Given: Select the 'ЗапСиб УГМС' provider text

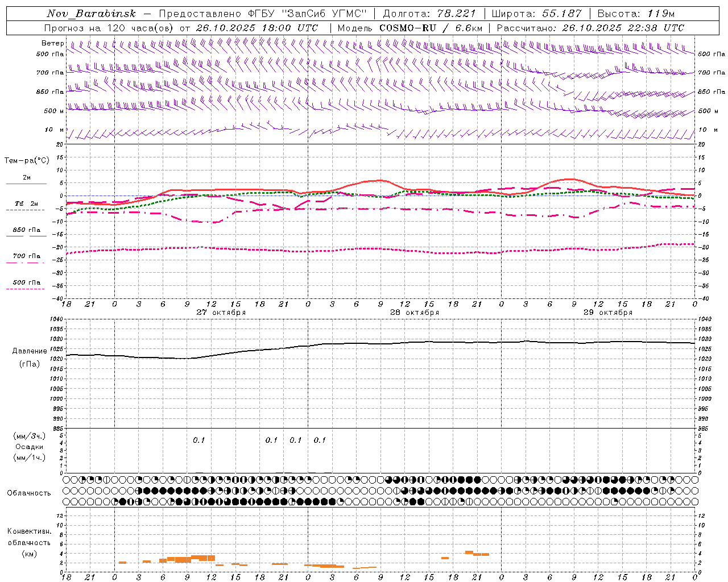Looking at the screenshot, I should [325, 14].
